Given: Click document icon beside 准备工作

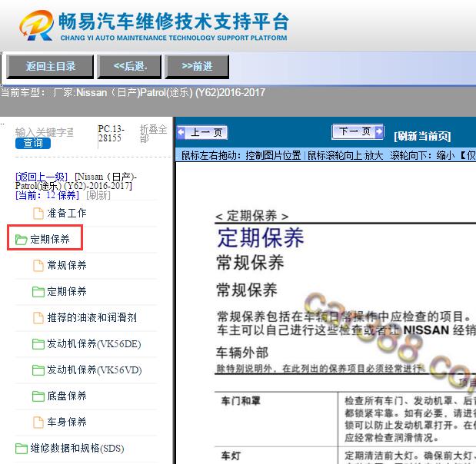Looking at the screenshot, I should pyautogui.click(x=38, y=214).
